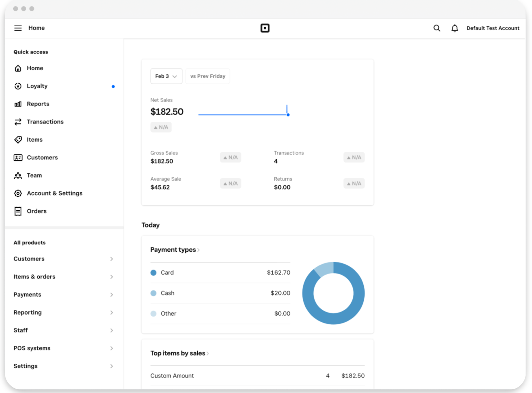
Task: Open Account & Settings gear icon
Action: pyautogui.click(x=18, y=193)
